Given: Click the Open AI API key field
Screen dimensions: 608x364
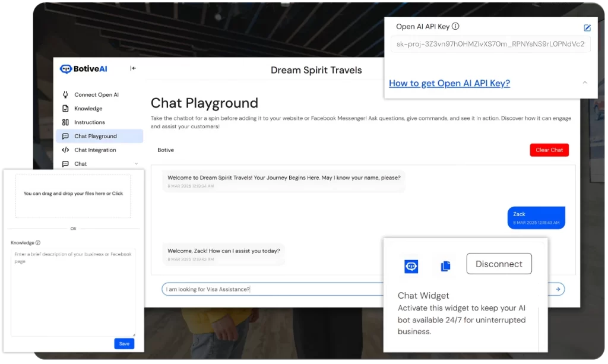Looking at the screenshot, I should [x=490, y=44].
